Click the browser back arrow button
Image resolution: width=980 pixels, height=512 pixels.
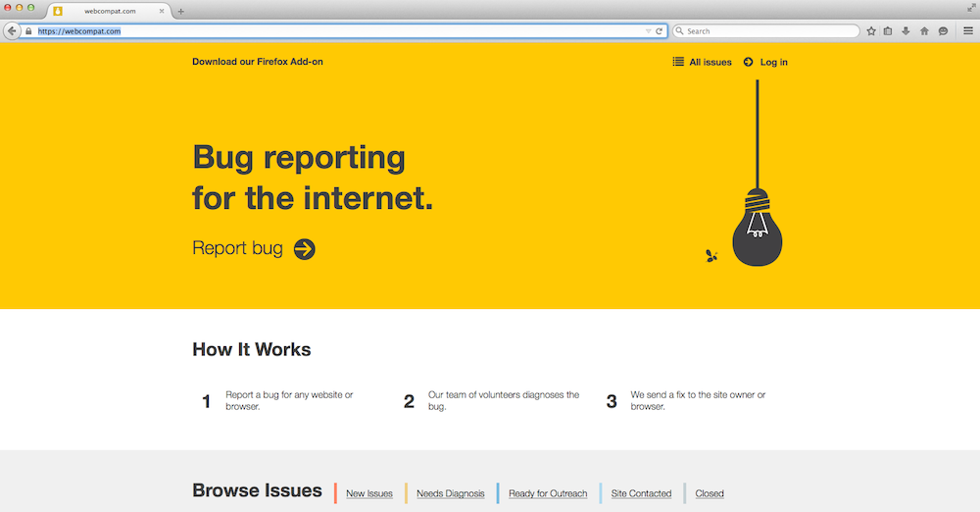11,30
